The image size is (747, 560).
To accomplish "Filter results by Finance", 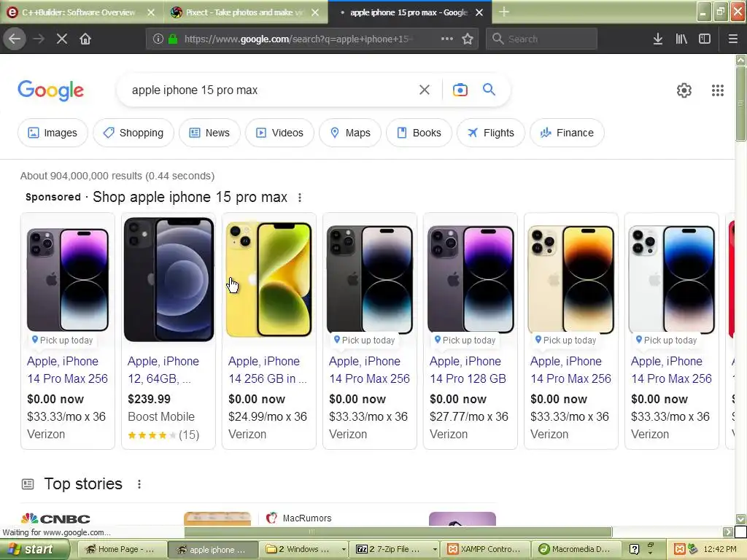I will point(567,133).
